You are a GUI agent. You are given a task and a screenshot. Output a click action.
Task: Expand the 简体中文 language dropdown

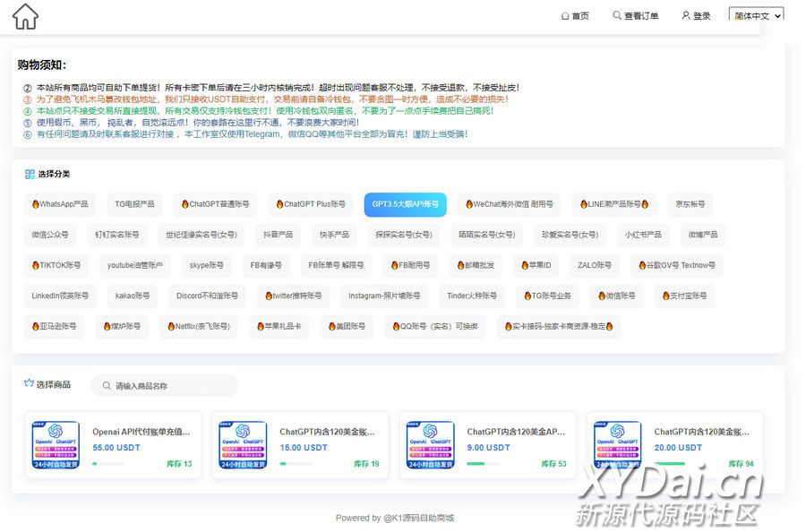(756, 16)
